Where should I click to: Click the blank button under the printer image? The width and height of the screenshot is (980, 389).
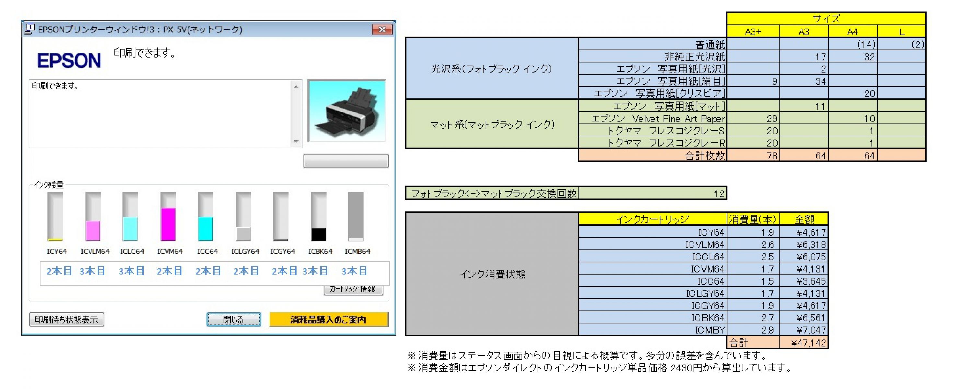[346, 160]
